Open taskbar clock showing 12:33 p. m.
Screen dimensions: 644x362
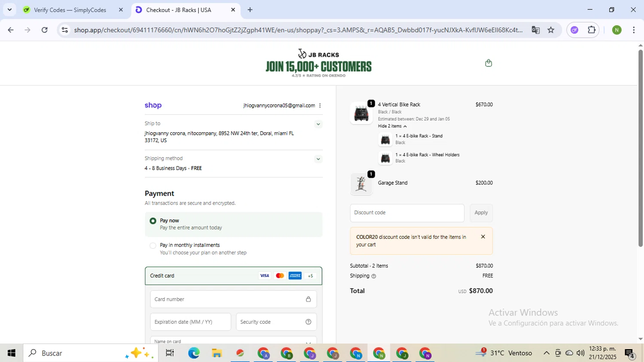point(603,353)
